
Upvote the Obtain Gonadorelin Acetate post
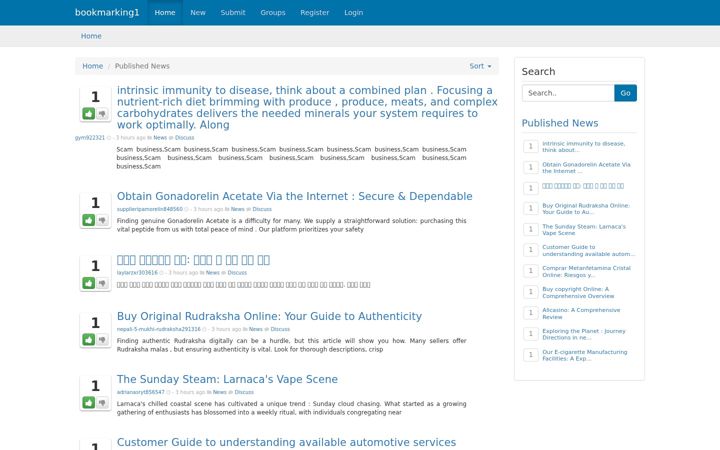coord(89,220)
